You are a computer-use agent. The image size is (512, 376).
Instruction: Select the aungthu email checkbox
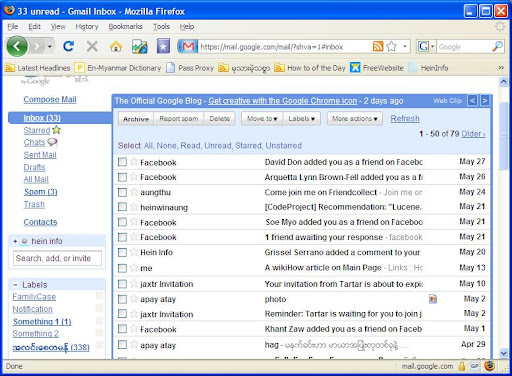point(122,192)
